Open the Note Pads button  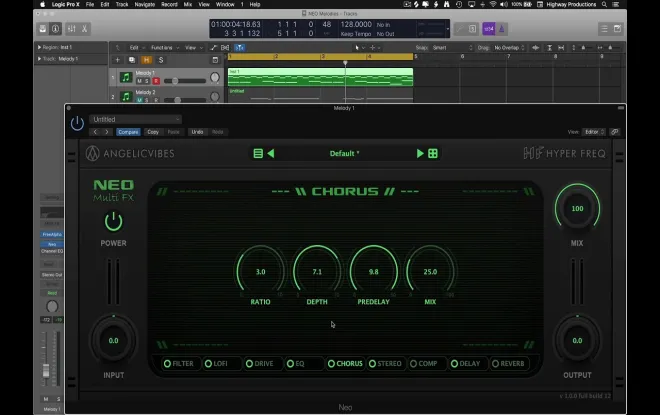coord(617,29)
